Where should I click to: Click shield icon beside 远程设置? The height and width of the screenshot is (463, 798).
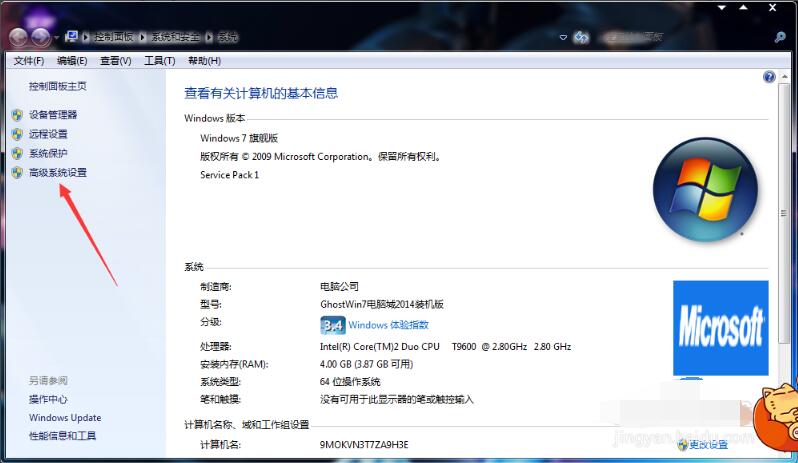(17, 134)
